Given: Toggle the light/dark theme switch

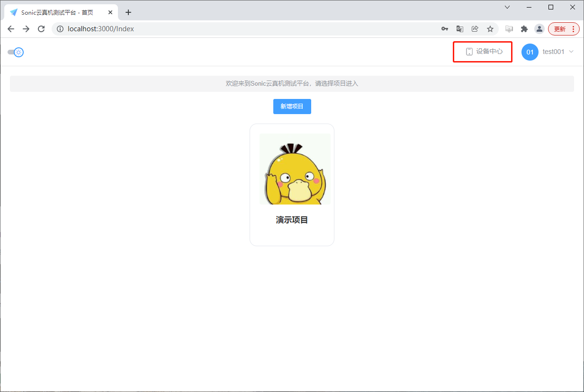Looking at the screenshot, I should [x=16, y=52].
